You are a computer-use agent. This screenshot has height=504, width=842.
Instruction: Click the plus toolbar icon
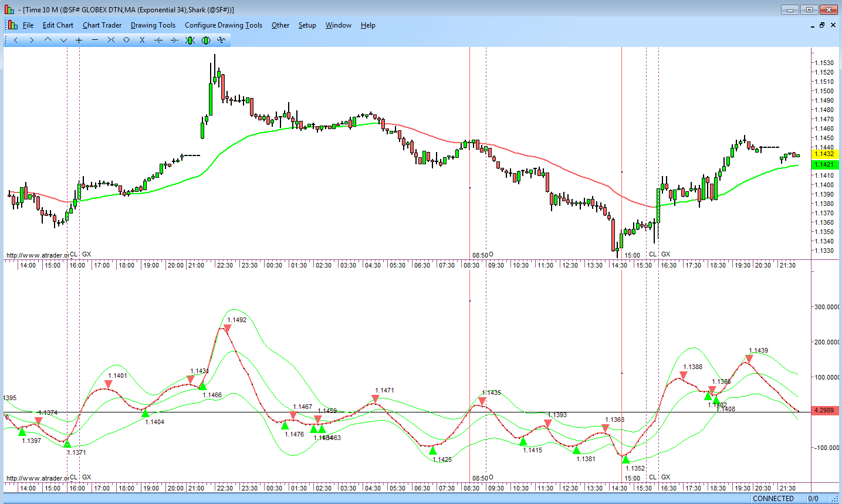[79, 40]
